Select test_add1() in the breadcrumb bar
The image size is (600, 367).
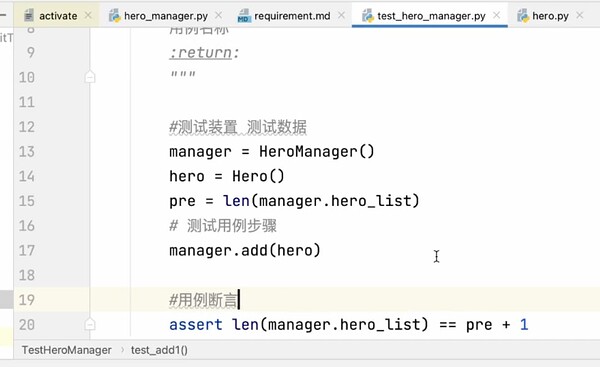point(159,350)
